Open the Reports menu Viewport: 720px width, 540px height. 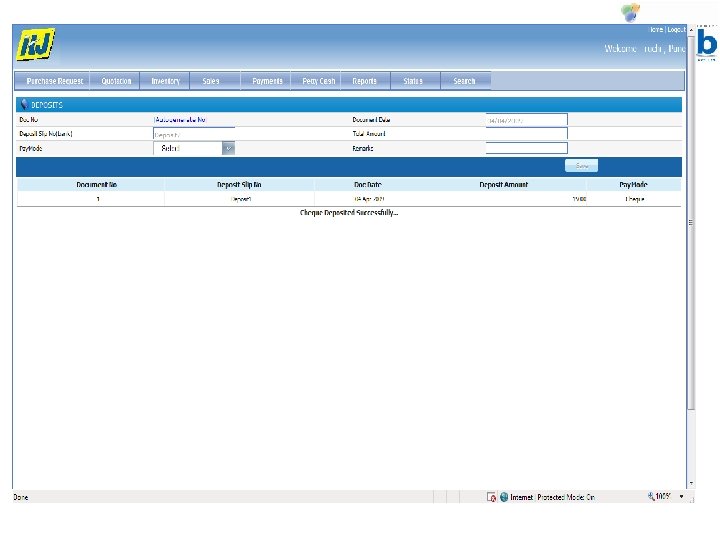(365, 81)
